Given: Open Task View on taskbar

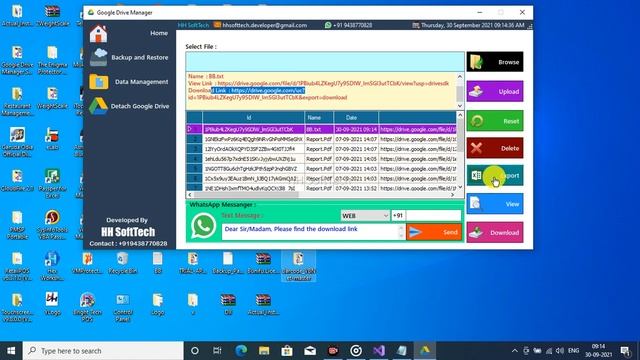Looking at the screenshot, I should point(218,351).
